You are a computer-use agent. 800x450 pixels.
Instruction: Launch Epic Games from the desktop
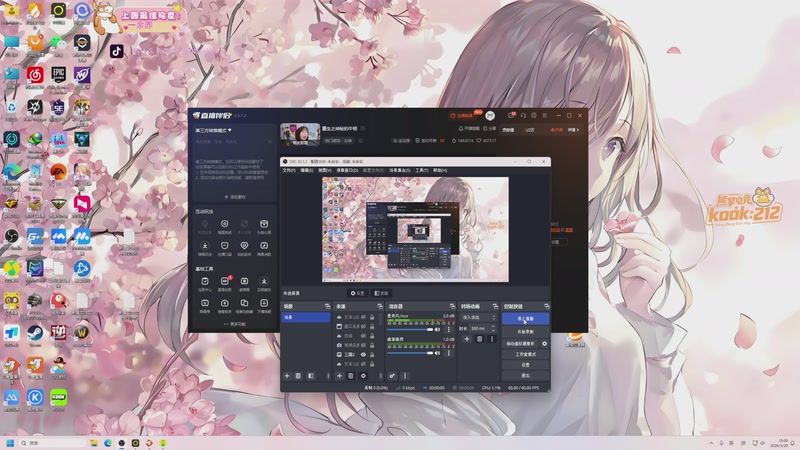[58, 75]
